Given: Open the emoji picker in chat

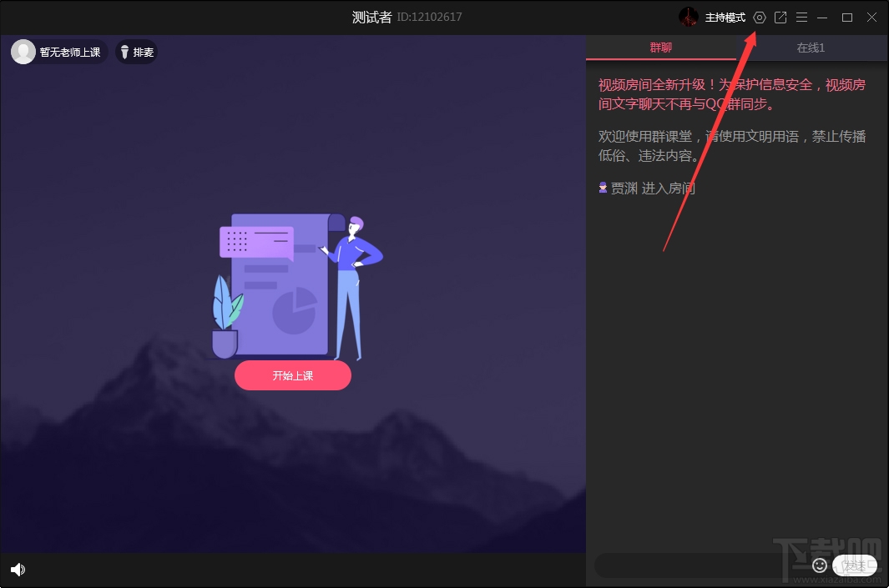Looking at the screenshot, I should coord(820,565).
